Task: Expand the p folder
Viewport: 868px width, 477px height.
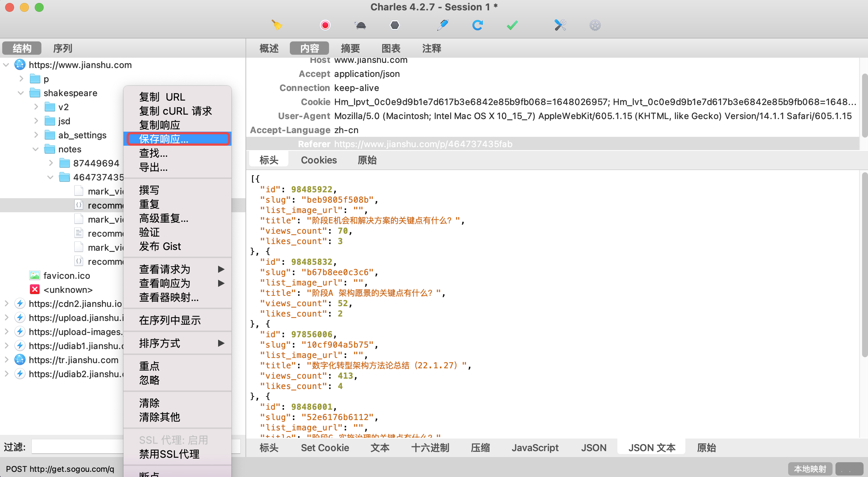Action: point(21,79)
